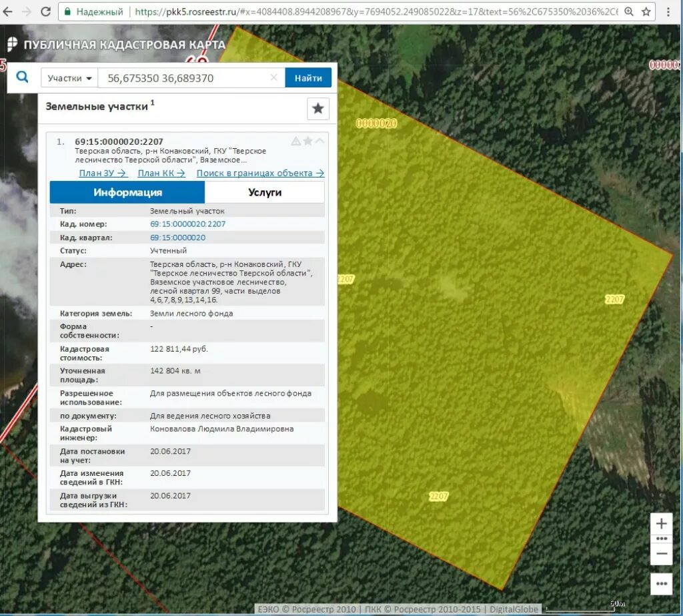
Task: Click the status value Учтенный
Action: tap(168, 251)
